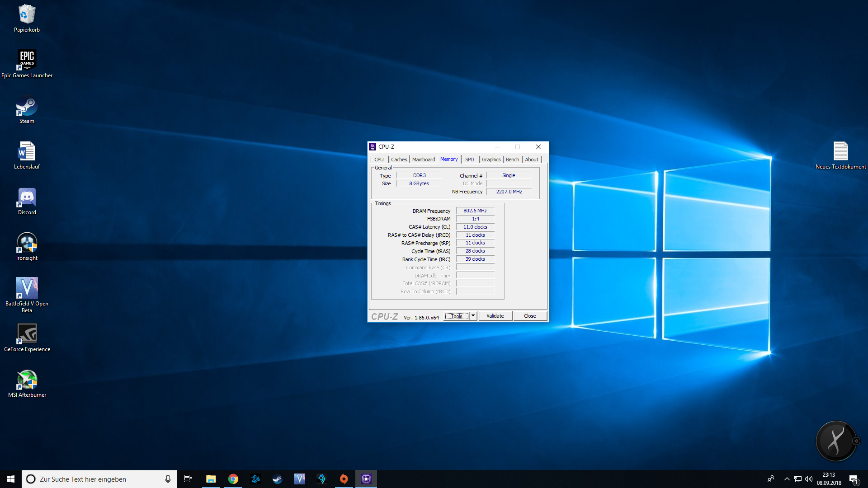
Task: Open the Windows Start menu
Action: [x=11, y=479]
